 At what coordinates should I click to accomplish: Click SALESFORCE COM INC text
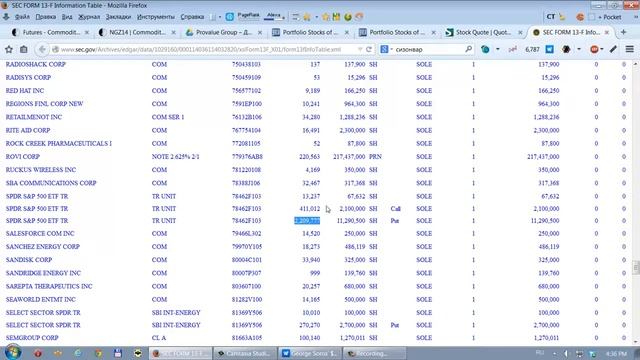[x=40, y=233]
